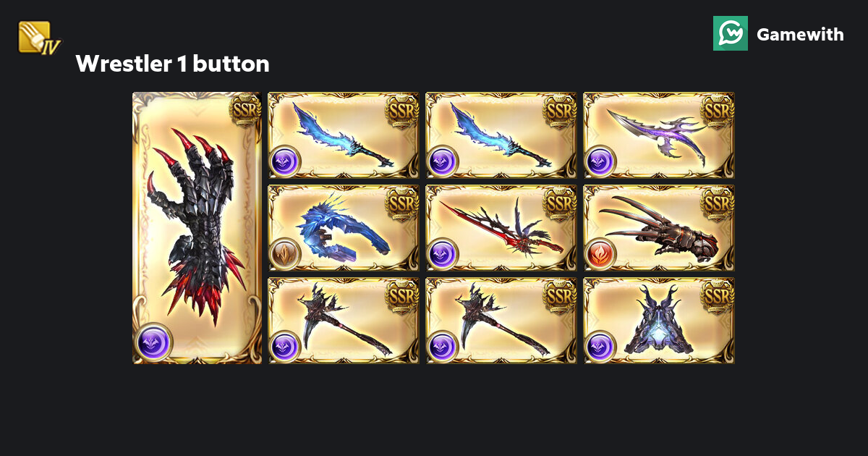Select the first blue flame sword card
The width and height of the screenshot is (868, 456).
(344, 135)
